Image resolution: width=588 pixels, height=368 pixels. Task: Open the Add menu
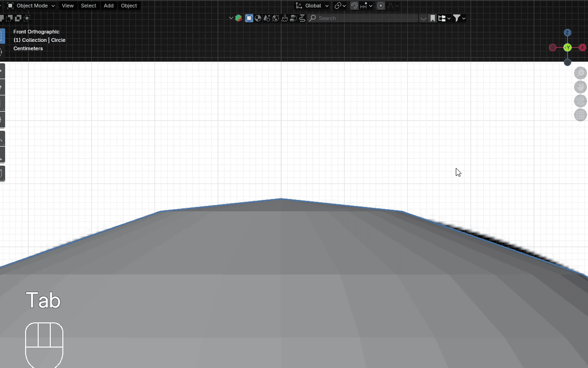pos(108,6)
